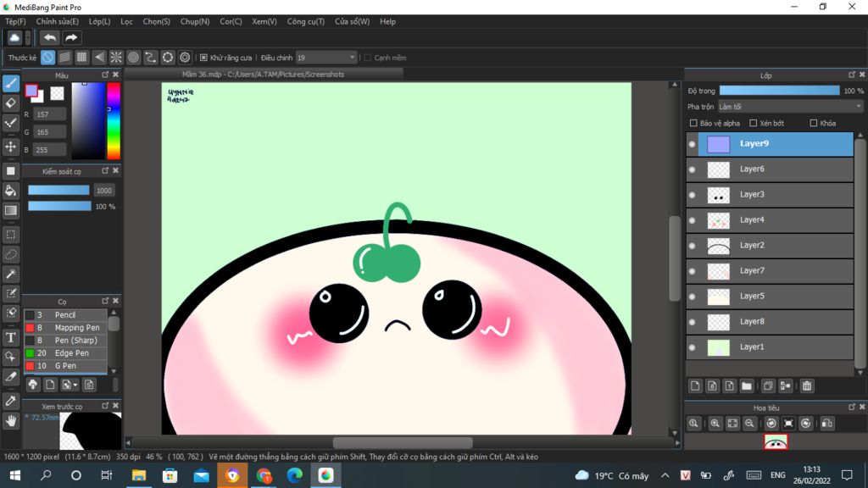Image resolution: width=868 pixels, height=488 pixels.
Task: Enable Khóa lock checkbox
Action: (x=813, y=123)
